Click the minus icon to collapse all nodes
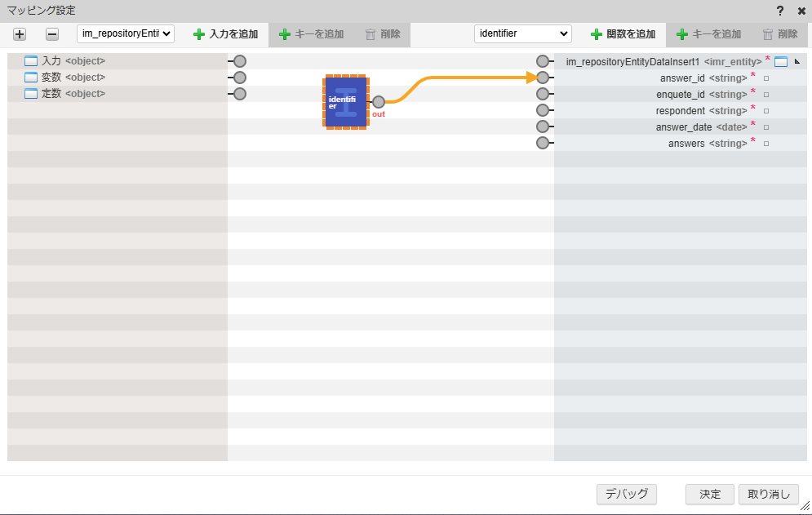The image size is (812, 515). pos(51,33)
